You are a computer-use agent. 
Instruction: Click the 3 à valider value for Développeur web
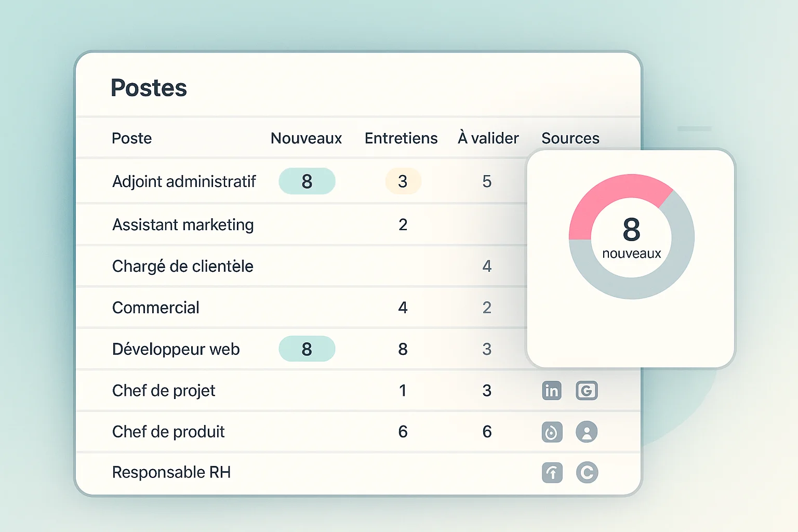point(487,349)
